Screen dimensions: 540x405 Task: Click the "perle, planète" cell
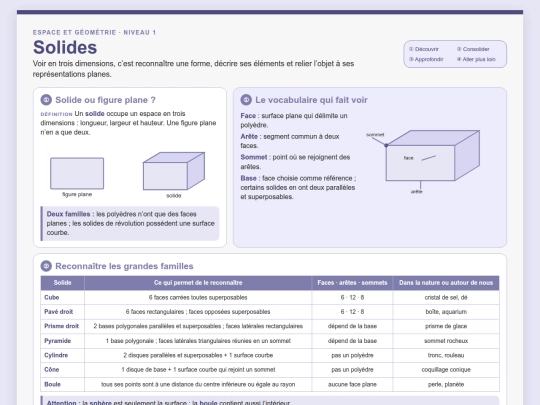point(446,384)
